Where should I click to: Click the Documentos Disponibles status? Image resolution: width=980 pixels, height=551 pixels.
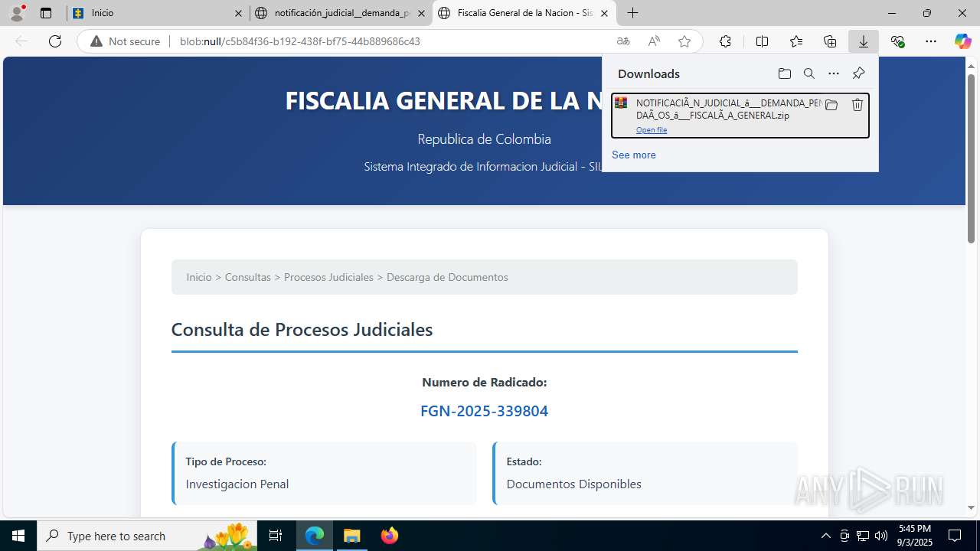(573, 484)
